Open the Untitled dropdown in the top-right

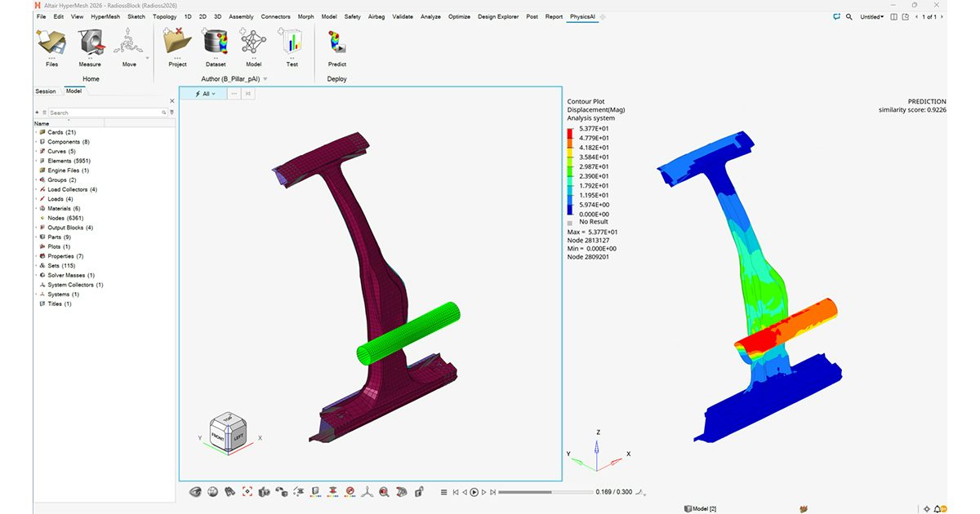coord(872,17)
